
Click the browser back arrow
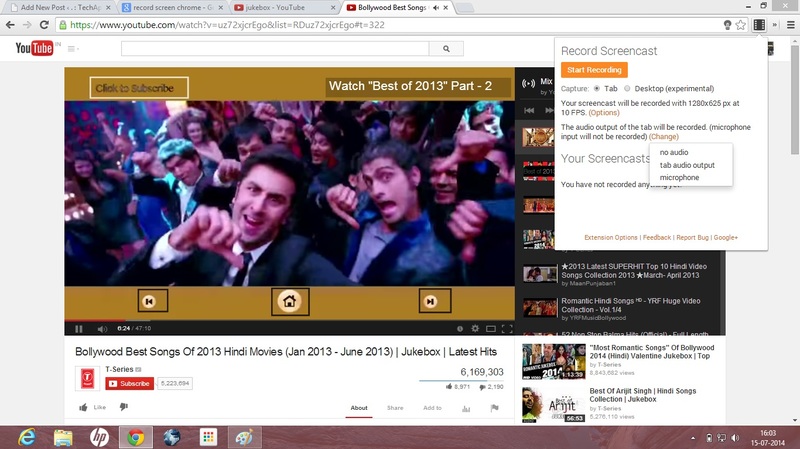[x=10, y=24]
